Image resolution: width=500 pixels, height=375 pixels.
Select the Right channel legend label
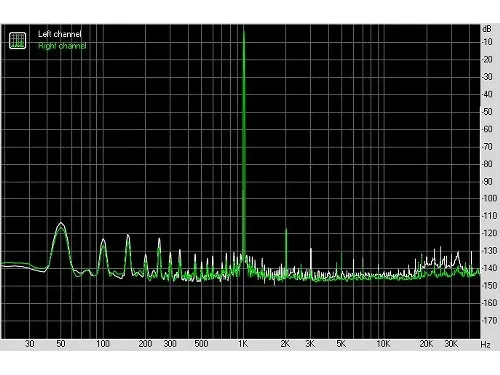coord(62,46)
